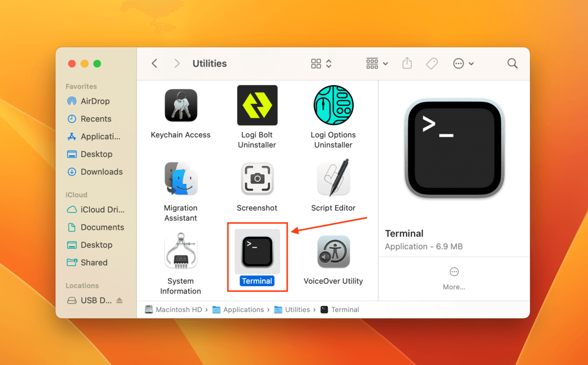This screenshot has width=588, height=365.
Task: Open iCloud Drive in the sidebar
Action: pos(96,209)
